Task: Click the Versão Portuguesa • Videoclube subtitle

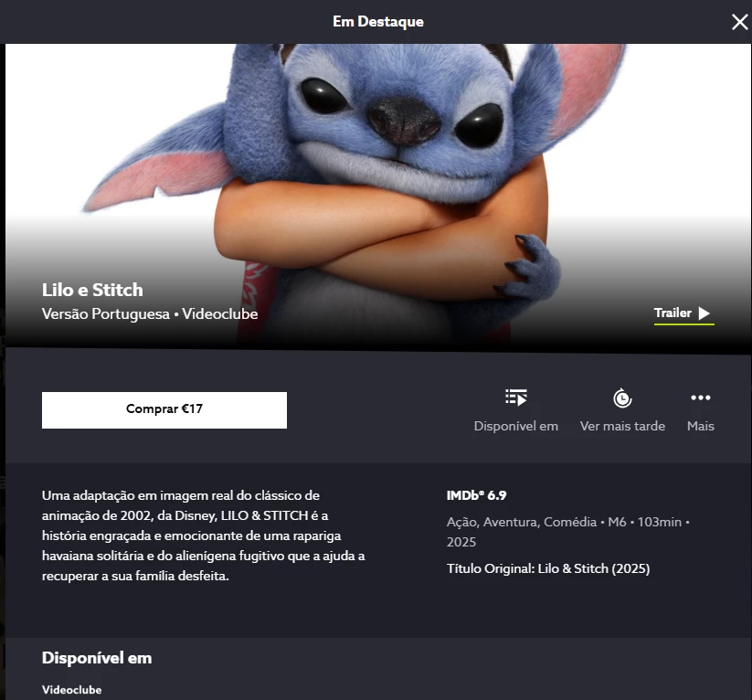Action: tap(150, 313)
